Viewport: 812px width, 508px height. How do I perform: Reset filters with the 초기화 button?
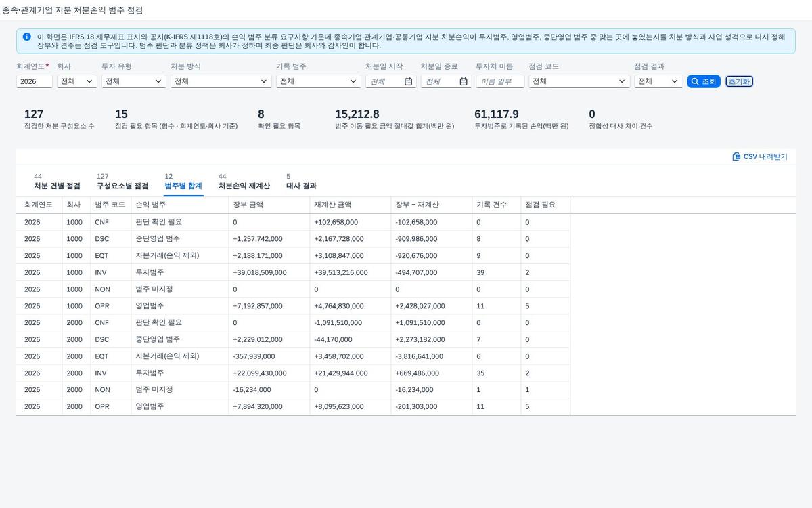pyautogui.click(x=739, y=81)
